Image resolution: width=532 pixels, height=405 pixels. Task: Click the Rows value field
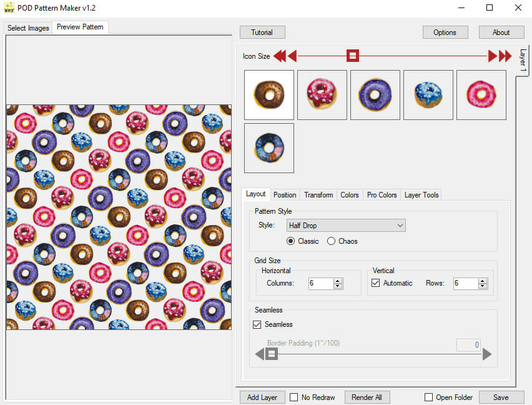tap(466, 283)
